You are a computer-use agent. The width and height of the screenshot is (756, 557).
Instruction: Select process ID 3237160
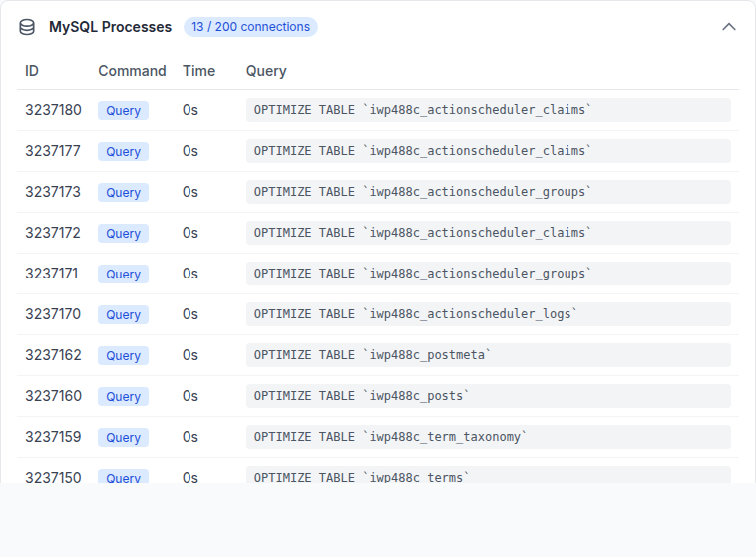pyautogui.click(x=53, y=396)
